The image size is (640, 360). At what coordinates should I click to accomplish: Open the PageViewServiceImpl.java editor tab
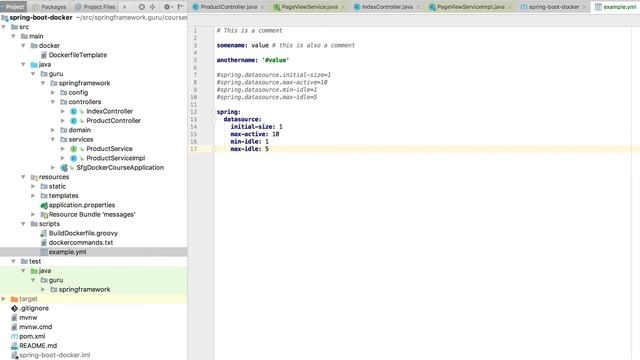pos(470,7)
